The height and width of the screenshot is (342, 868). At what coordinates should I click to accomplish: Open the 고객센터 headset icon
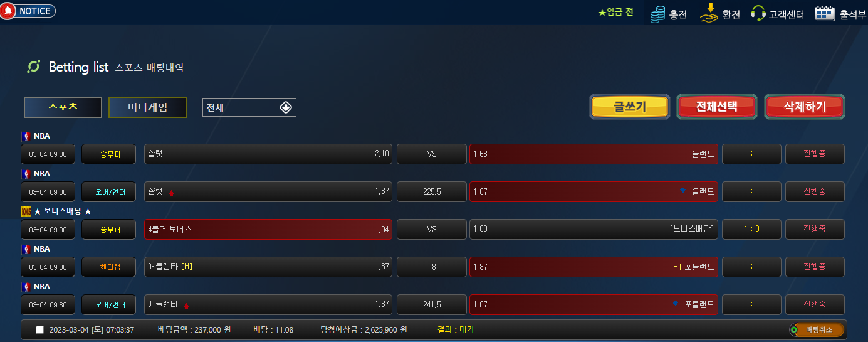(758, 14)
